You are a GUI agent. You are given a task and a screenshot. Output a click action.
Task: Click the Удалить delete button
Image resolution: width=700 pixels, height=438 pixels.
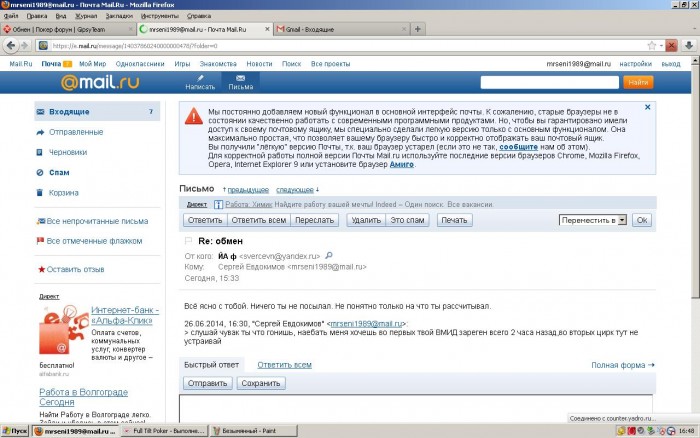(x=366, y=220)
